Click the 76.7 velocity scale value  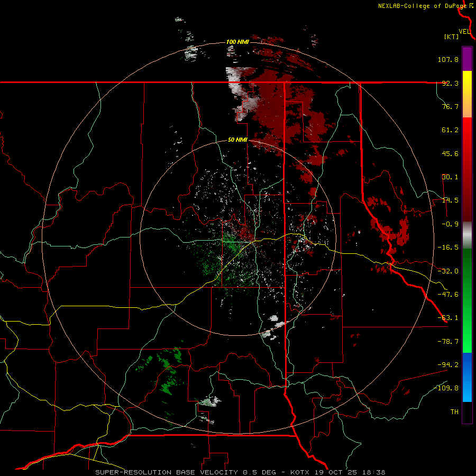(x=450, y=106)
